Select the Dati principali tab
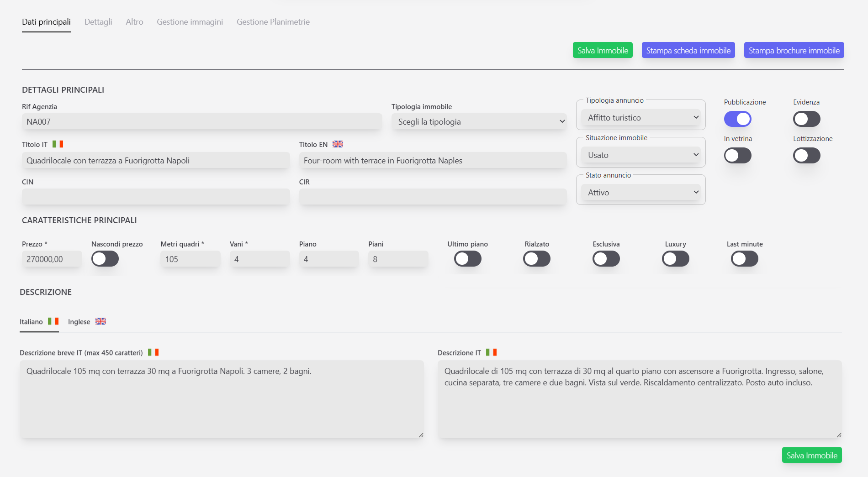Image resolution: width=868 pixels, height=477 pixels. [x=46, y=22]
